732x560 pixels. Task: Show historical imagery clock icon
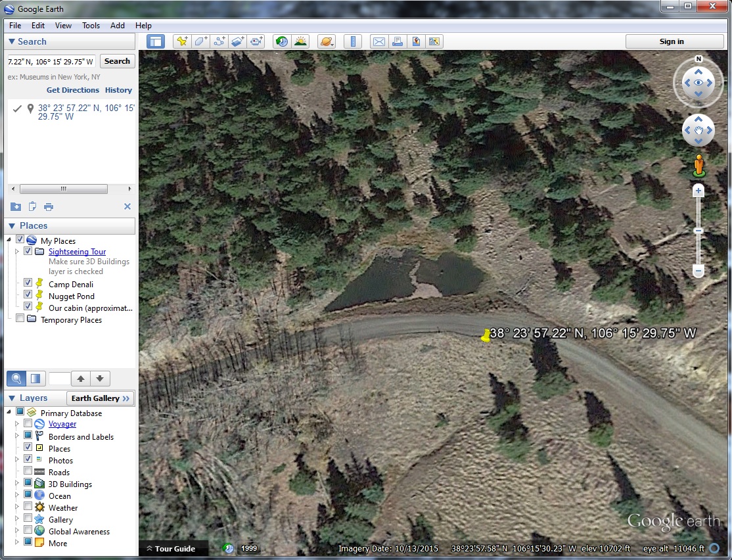click(282, 41)
